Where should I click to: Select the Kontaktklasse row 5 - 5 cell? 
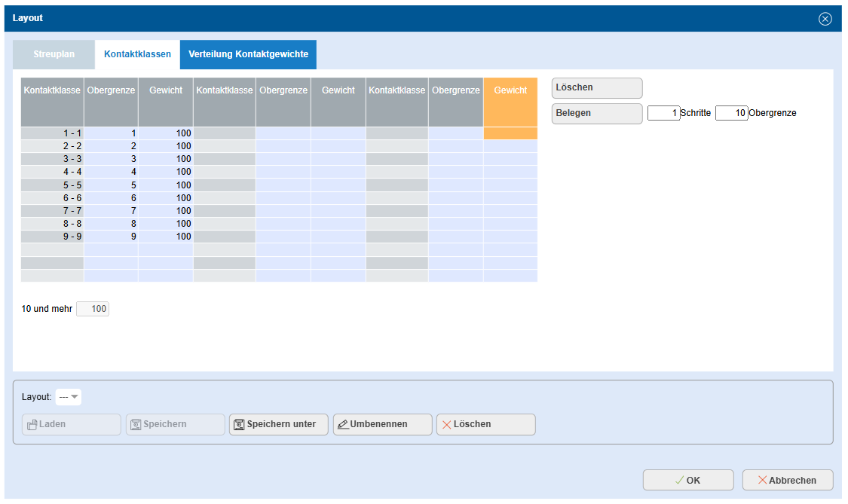tap(52, 185)
